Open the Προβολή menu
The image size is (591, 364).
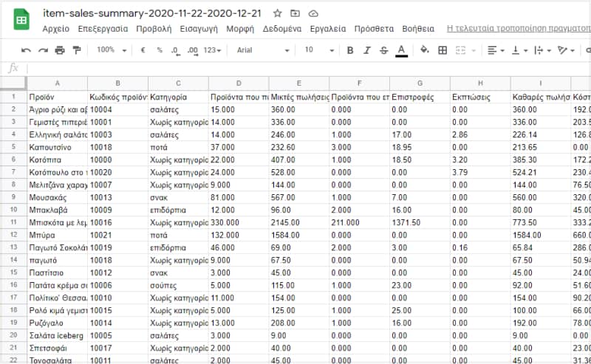(x=154, y=29)
